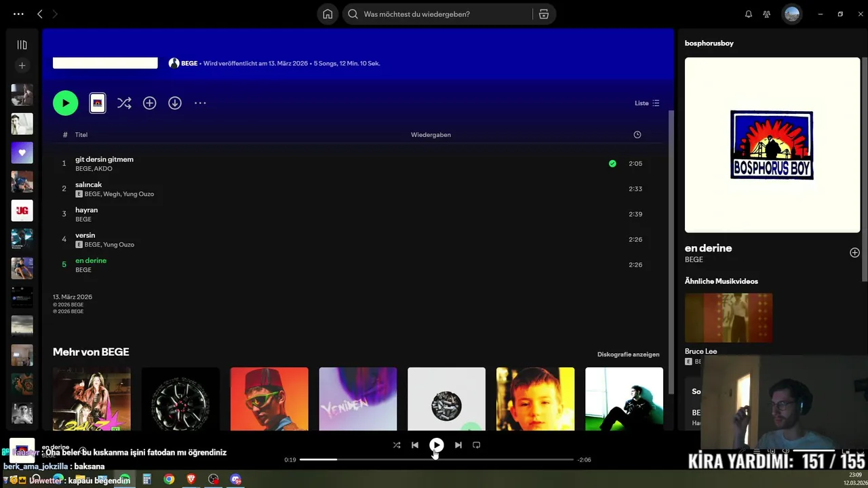Click the album preview thumbnail button
Image resolution: width=868 pixels, height=488 pixels.
[x=98, y=103]
